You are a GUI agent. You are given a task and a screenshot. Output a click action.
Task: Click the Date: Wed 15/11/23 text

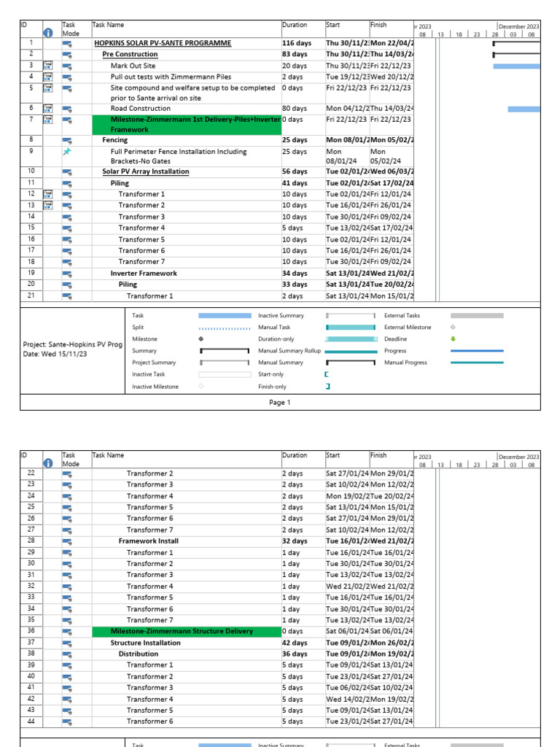55,354
